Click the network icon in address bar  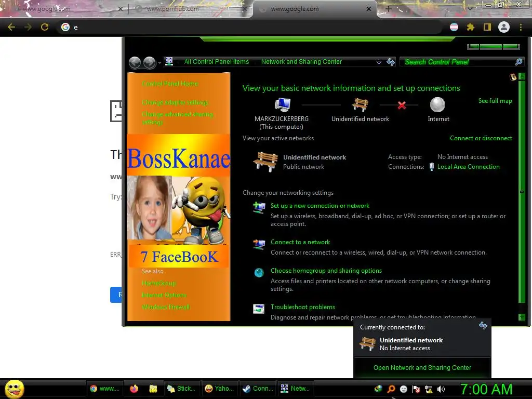(169, 61)
